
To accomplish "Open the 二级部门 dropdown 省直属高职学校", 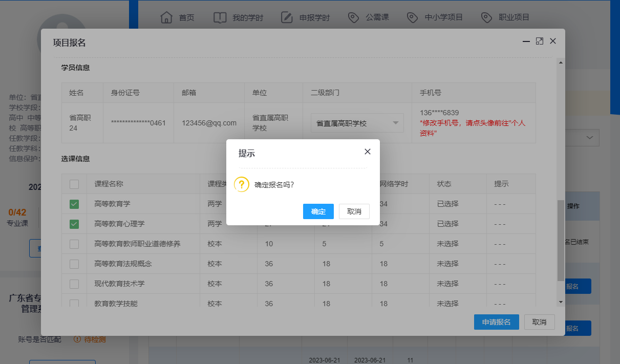I will coord(357,123).
